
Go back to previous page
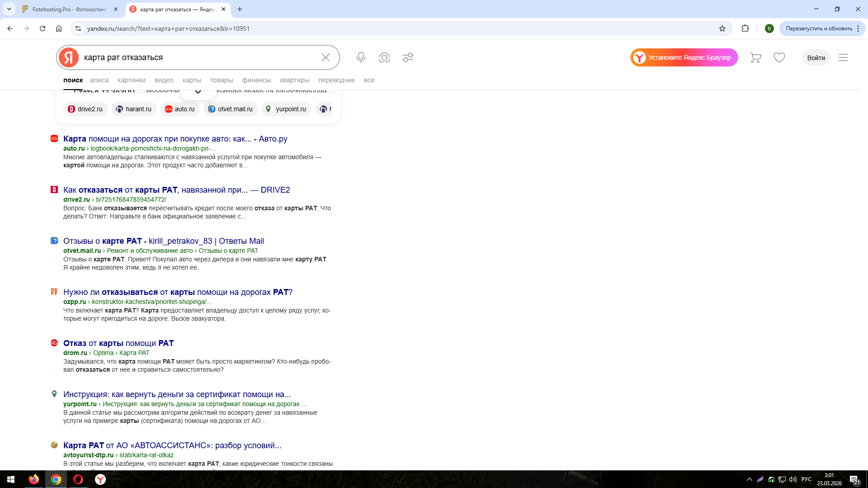(x=10, y=28)
